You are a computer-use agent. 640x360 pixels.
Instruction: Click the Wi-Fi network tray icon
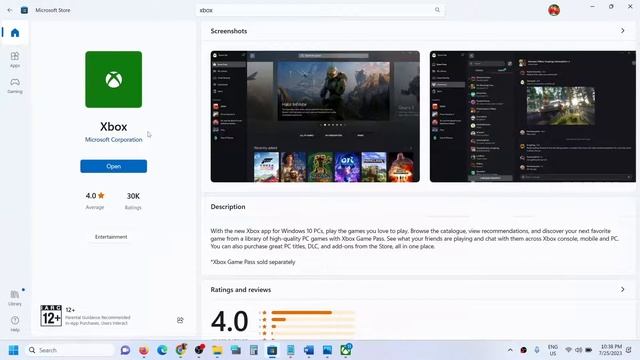point(568,350)
